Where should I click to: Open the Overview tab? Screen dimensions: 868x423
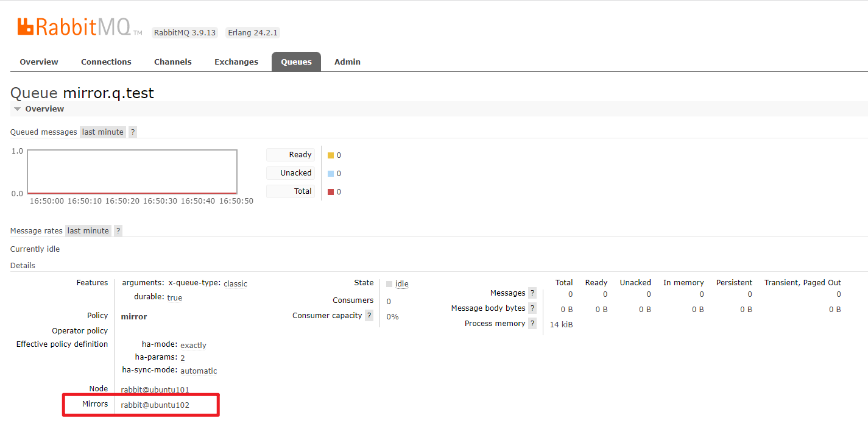[39, 62]
